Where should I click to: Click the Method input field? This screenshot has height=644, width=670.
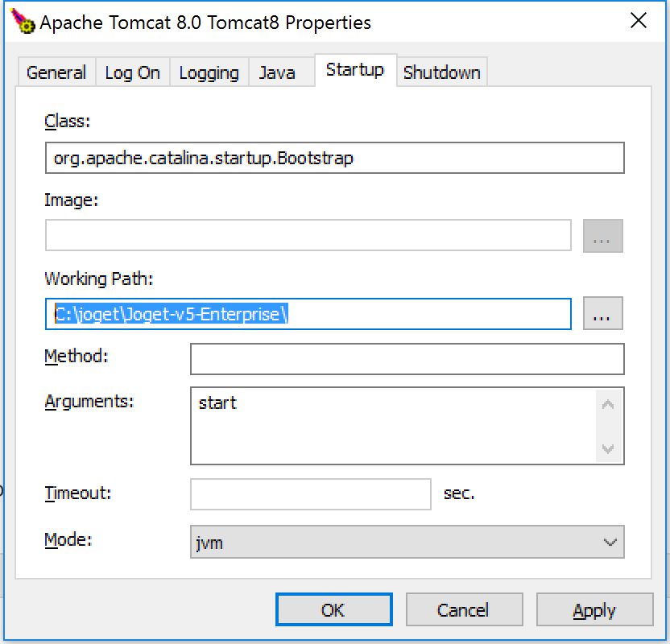[x=407, y=359]
